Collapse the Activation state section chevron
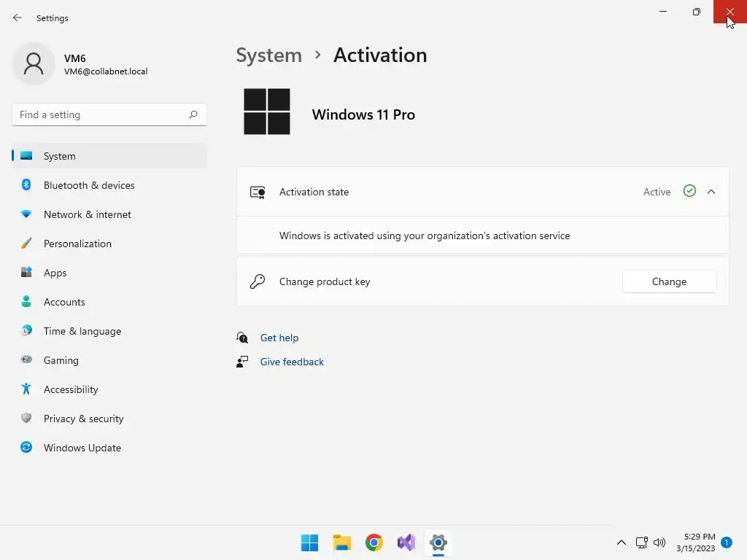The height and width of the screenshot is (560, 747). [711, 192]
